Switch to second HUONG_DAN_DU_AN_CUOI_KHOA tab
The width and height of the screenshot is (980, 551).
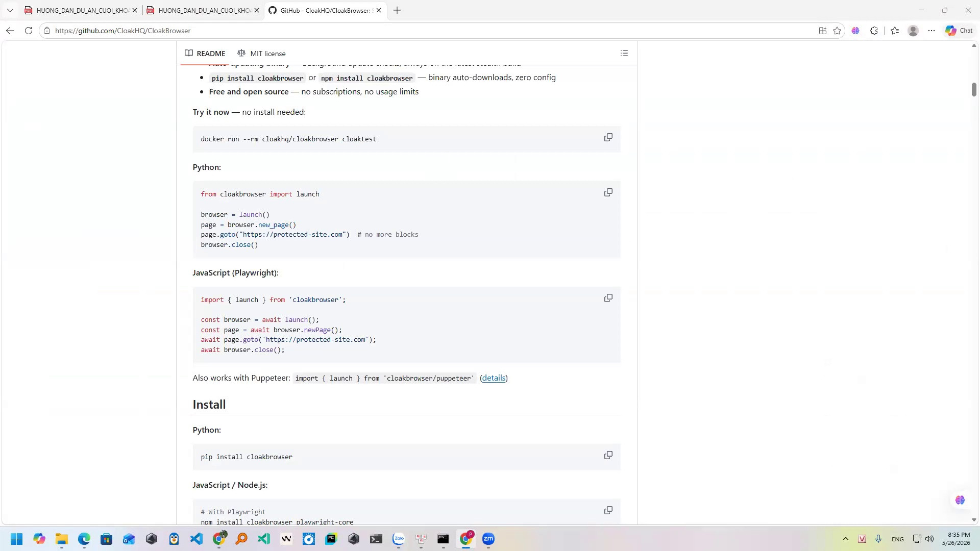click(x=203, y=10)
